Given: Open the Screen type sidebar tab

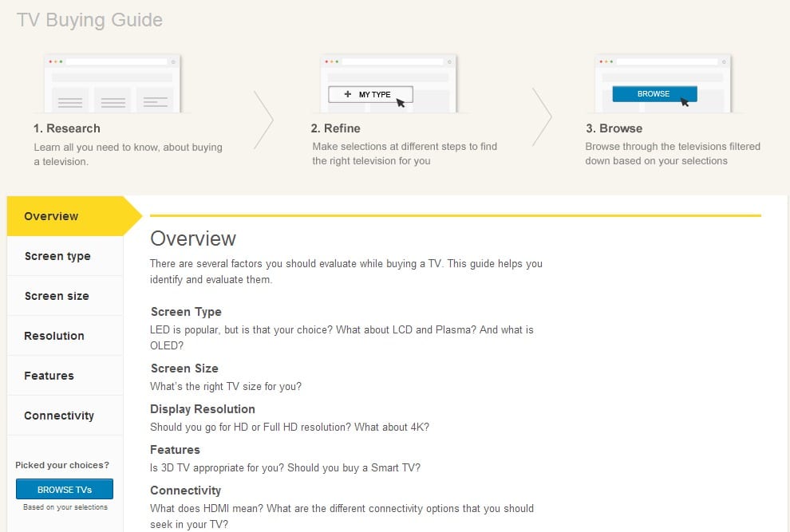Looking at the screenshot, I should click(x=65, y=256).
